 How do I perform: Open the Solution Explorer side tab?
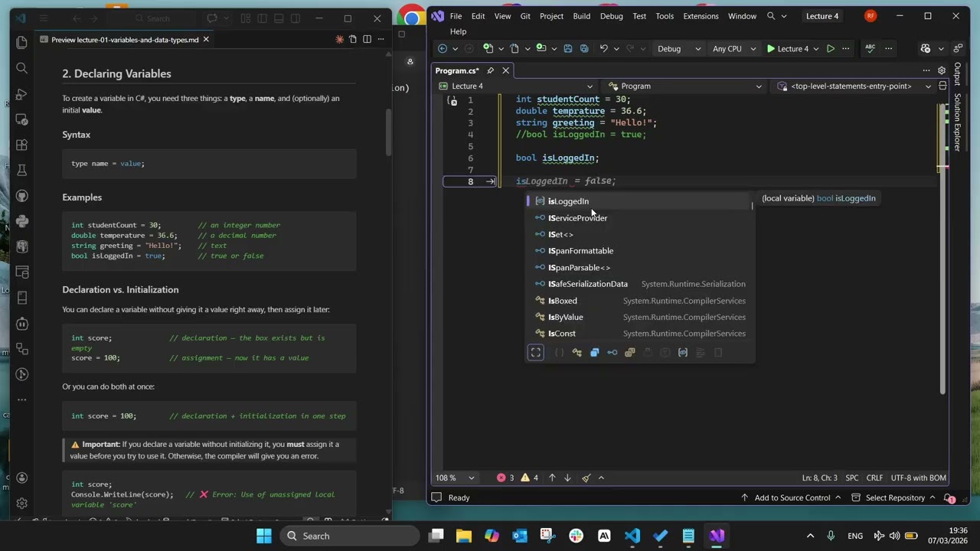(x=957, y=122)
